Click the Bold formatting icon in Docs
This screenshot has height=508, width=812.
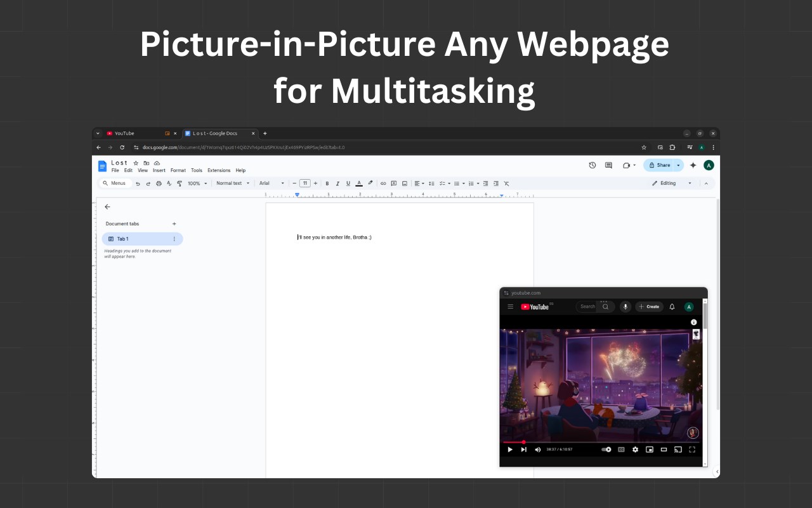[x=327, y=184]
